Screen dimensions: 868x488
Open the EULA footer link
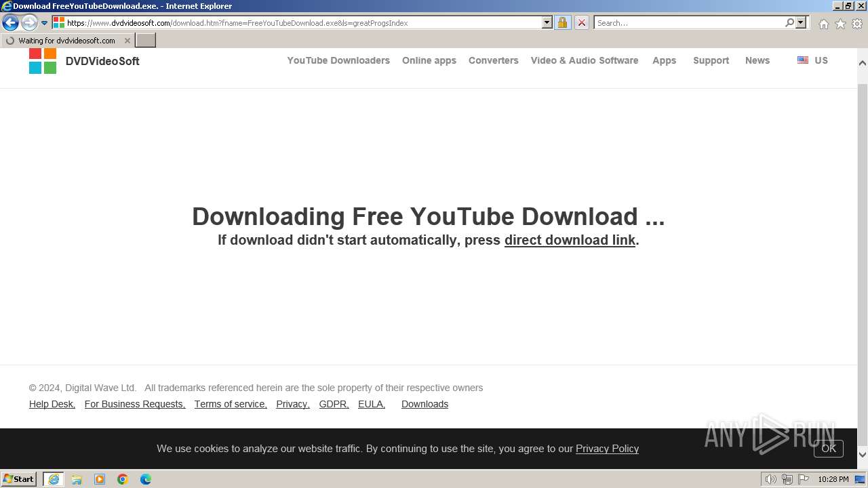tap(372, 404)
